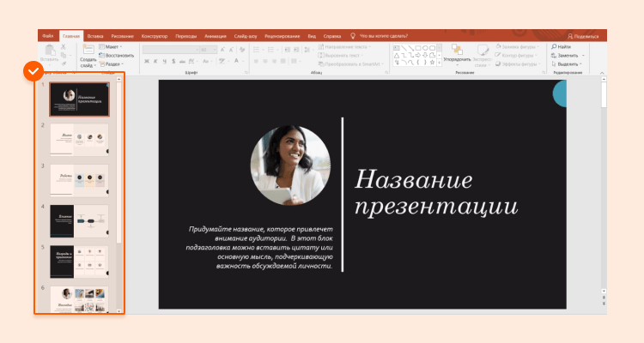Switch to the Анимация tab
Viewport: 644px width, 343px height.
216,36
